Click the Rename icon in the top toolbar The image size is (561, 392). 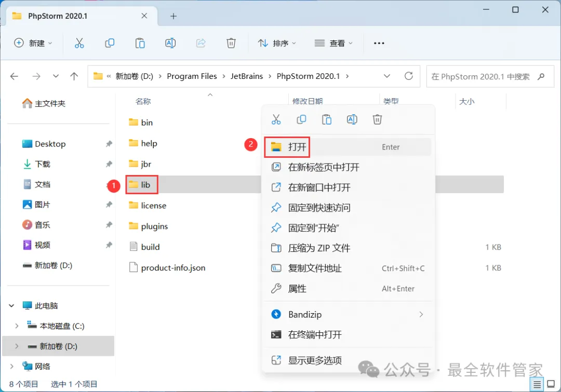coord(170,43)
